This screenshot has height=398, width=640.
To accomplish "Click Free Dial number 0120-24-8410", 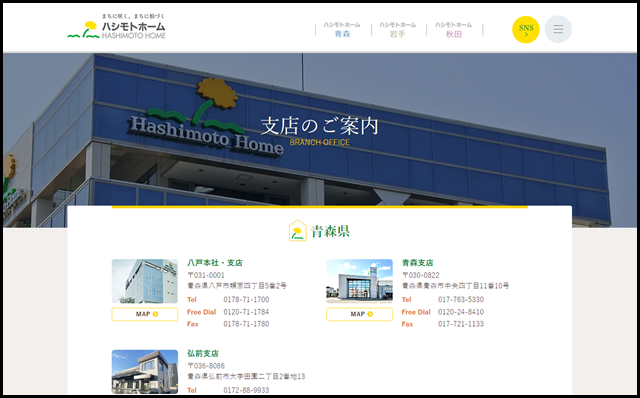I will click(461, 312).
